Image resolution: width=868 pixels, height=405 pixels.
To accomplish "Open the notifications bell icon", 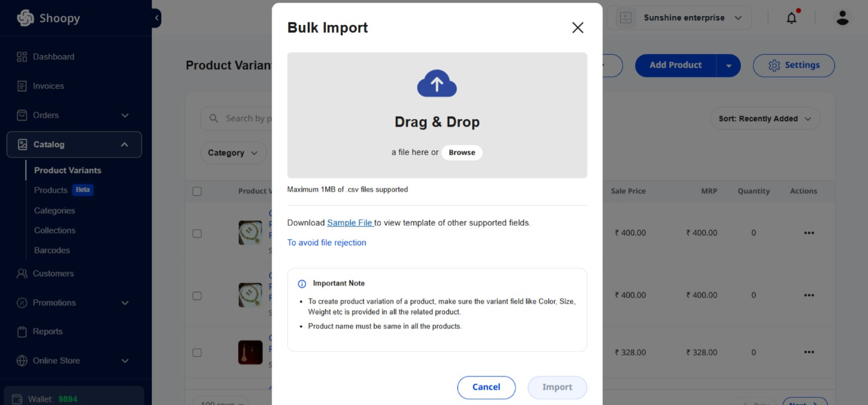I will [x=791, y=18].
